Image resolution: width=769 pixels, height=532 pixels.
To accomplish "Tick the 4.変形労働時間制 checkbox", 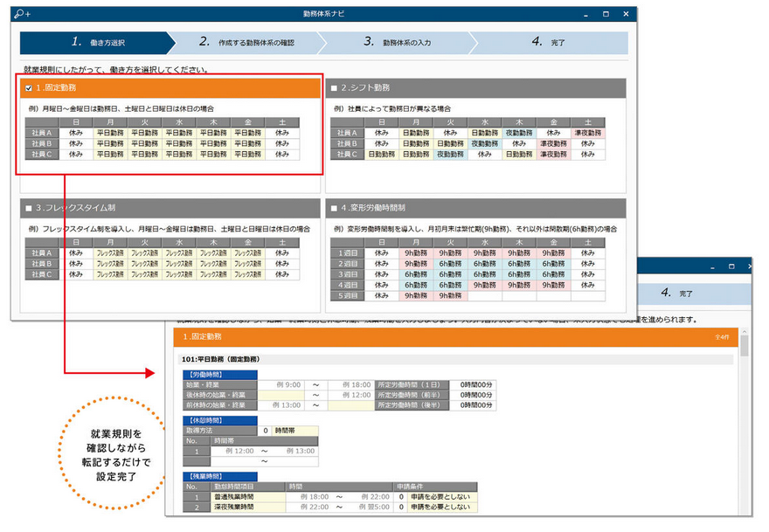I will [x=334, y=208].
